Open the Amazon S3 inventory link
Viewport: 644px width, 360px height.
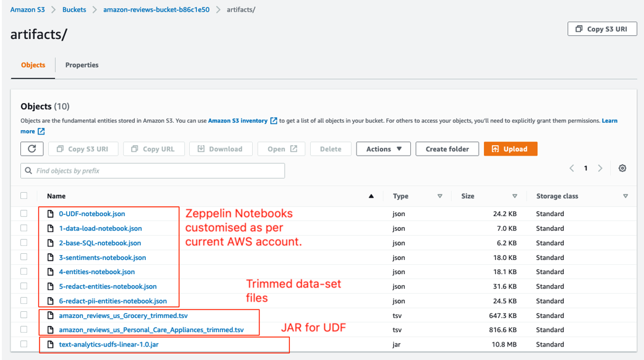point(238,120)
